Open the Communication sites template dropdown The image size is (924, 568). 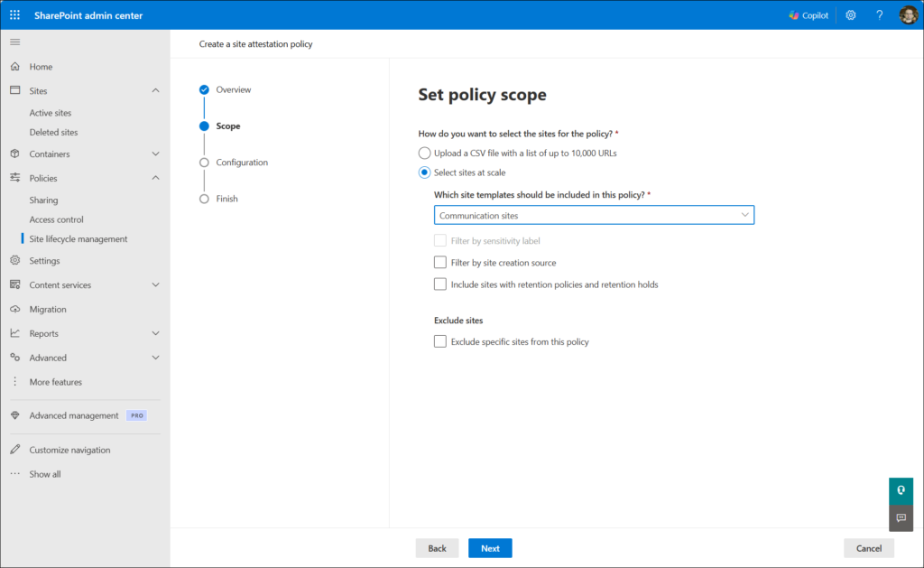[594, 216]
